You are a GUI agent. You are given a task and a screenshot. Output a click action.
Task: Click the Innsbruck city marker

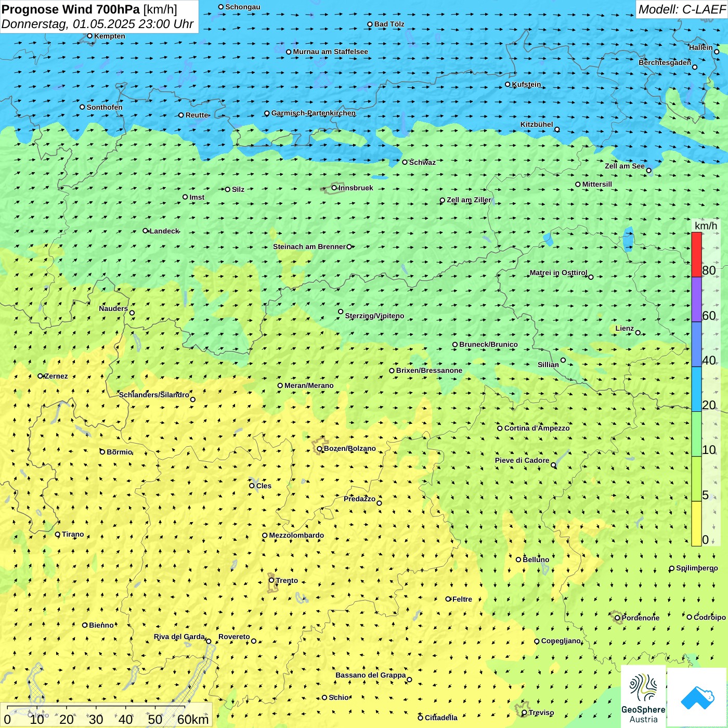pos(334,188)
